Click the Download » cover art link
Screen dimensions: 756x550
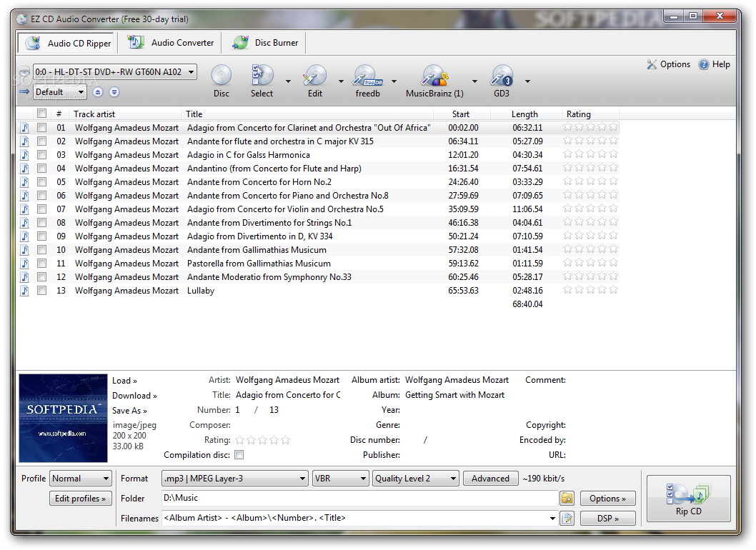pos(134,396)
